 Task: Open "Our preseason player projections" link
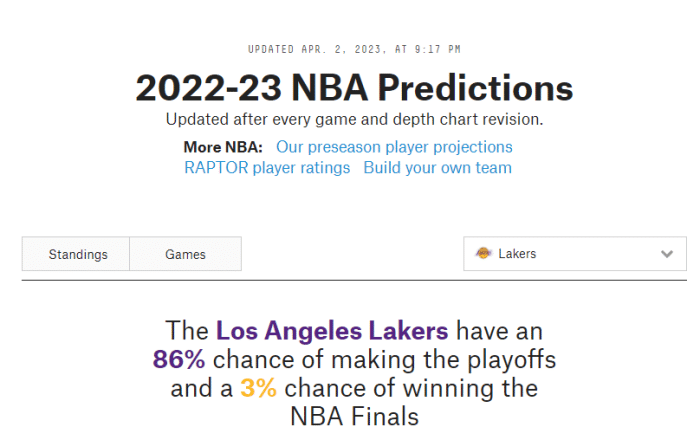tap(394, 147)
